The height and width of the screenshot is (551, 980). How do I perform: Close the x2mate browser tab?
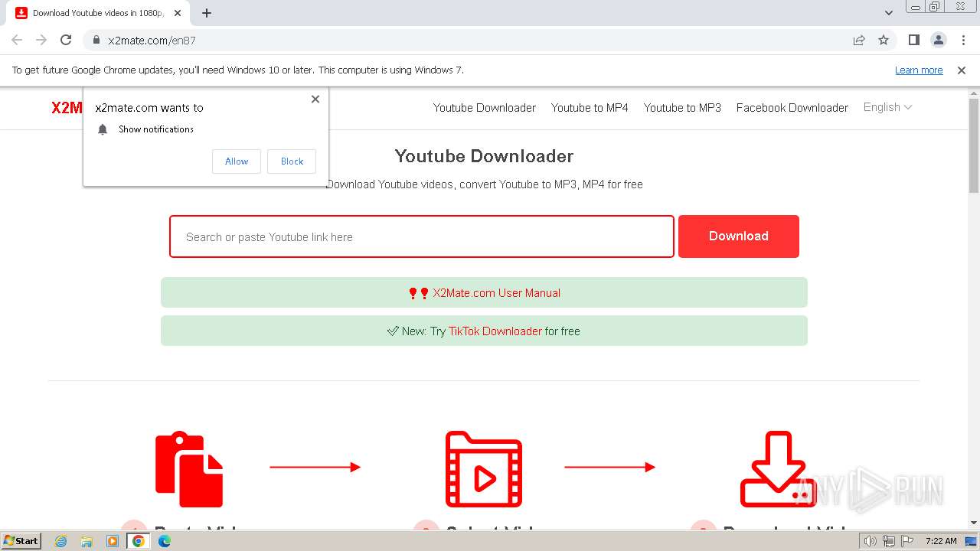[x=178, y=13]
